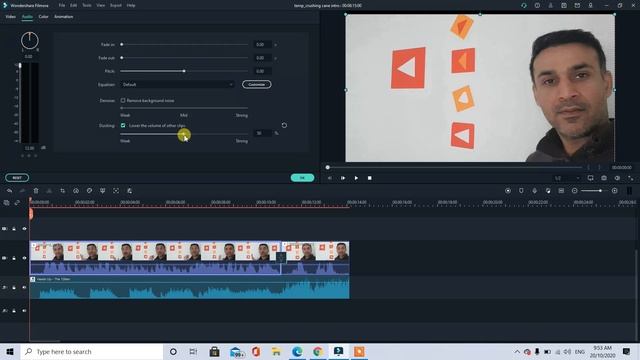Toggle eye visibility on main video track
Screen dimensions: 640x360
24,258
